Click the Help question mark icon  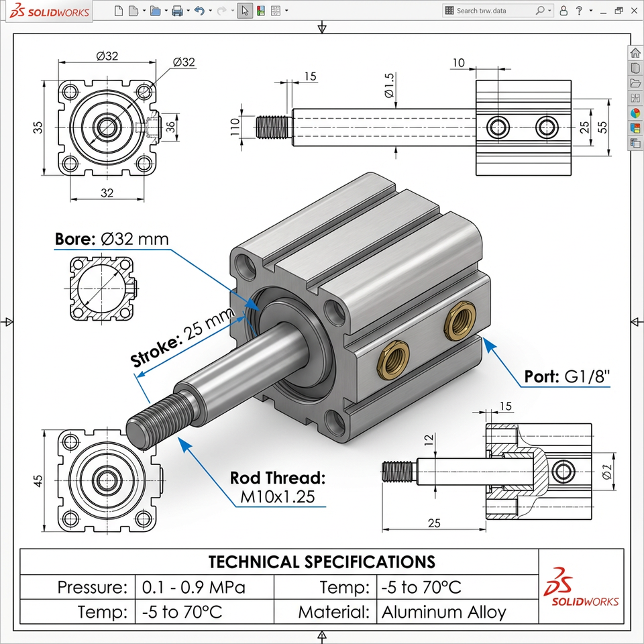579,11
